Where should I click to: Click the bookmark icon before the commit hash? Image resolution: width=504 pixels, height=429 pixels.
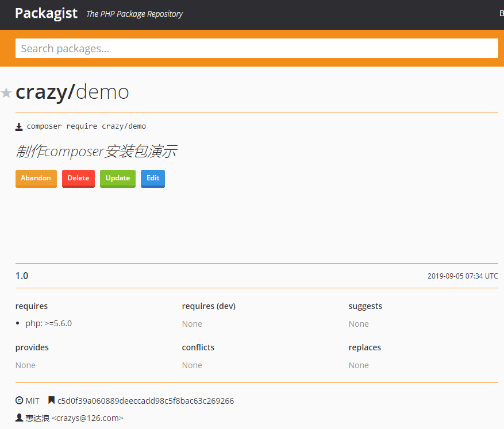coord(51,400)
